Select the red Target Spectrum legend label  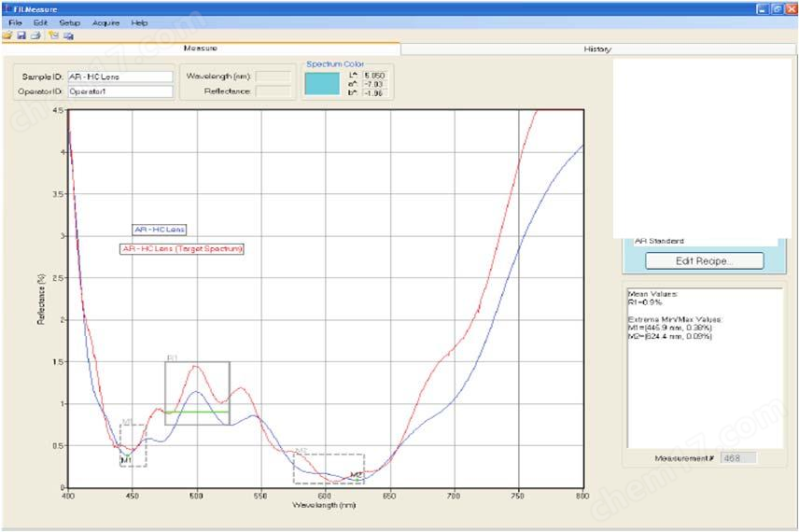point(183,249)
